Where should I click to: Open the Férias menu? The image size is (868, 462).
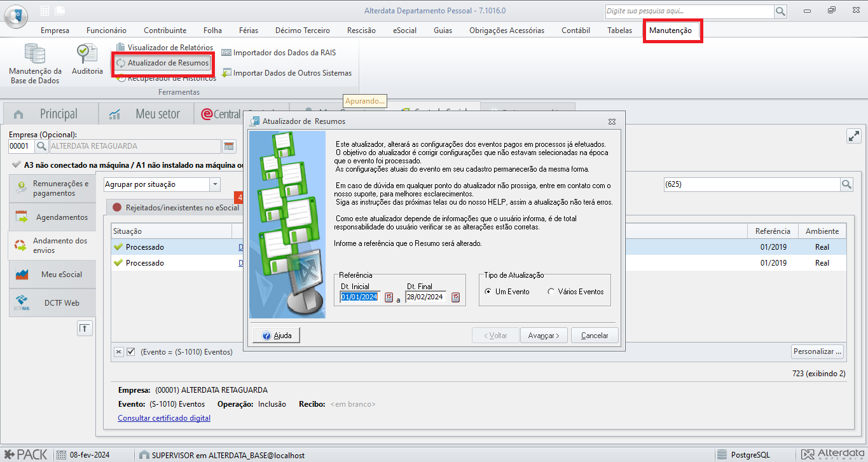click(x=249, y=31)
